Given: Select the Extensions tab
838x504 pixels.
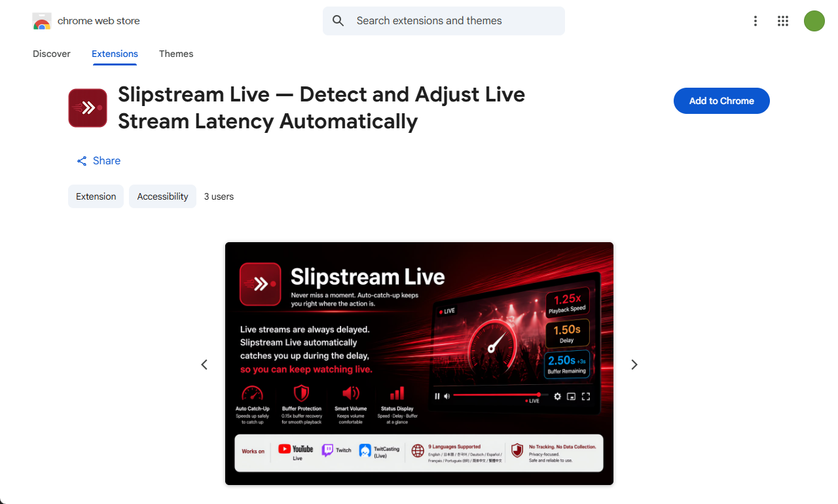Looking at the screenshot, I should (115, 54).
